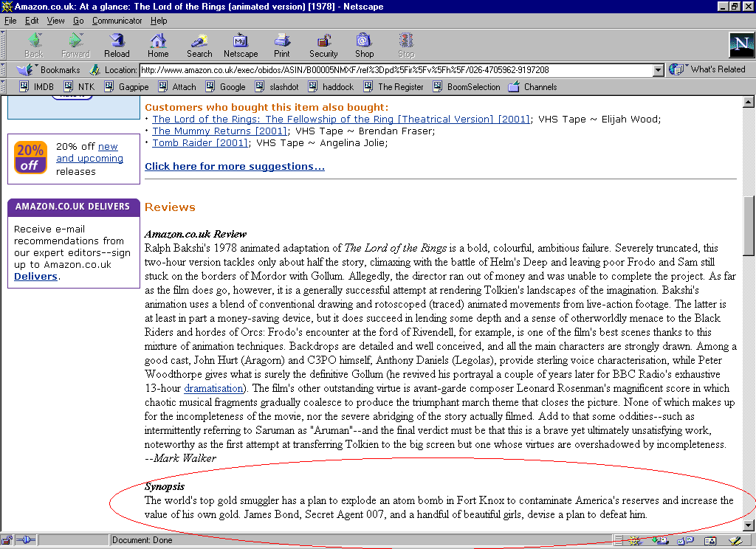Stop loading with the Stop button

pos(406,45)
